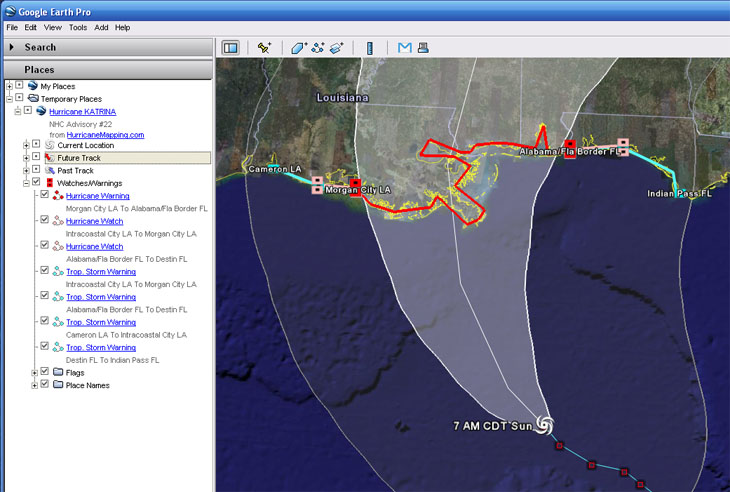Open the Help menu
This screenshot has width=730, height=492.
122,27
